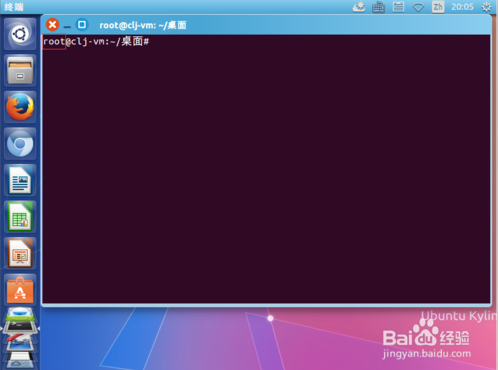This screenshot has width=498, height=370.
Task: Click the 终端 application menu title
Action: (14, 7)
